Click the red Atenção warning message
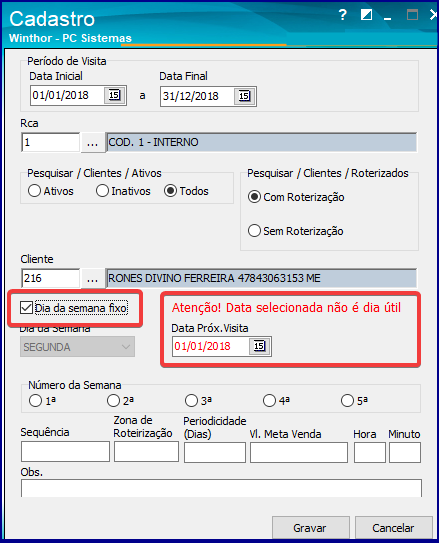 tap(286, 308)
